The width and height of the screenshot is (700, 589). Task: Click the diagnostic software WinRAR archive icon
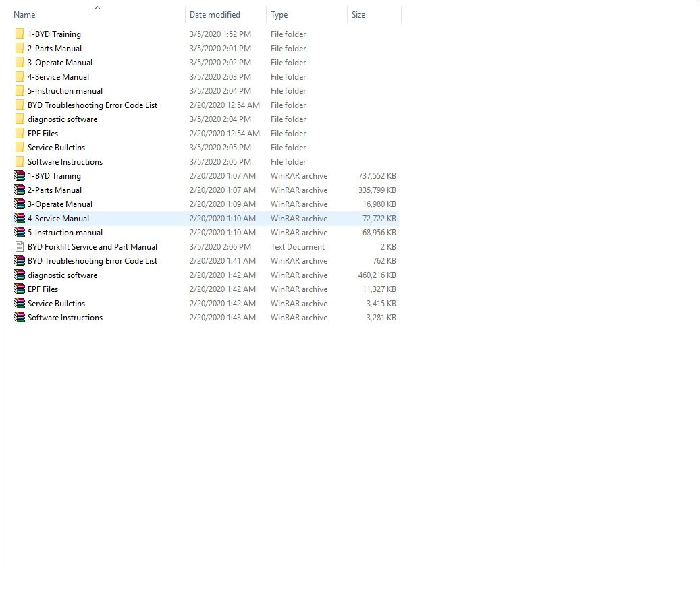click(x=20, y=275)
